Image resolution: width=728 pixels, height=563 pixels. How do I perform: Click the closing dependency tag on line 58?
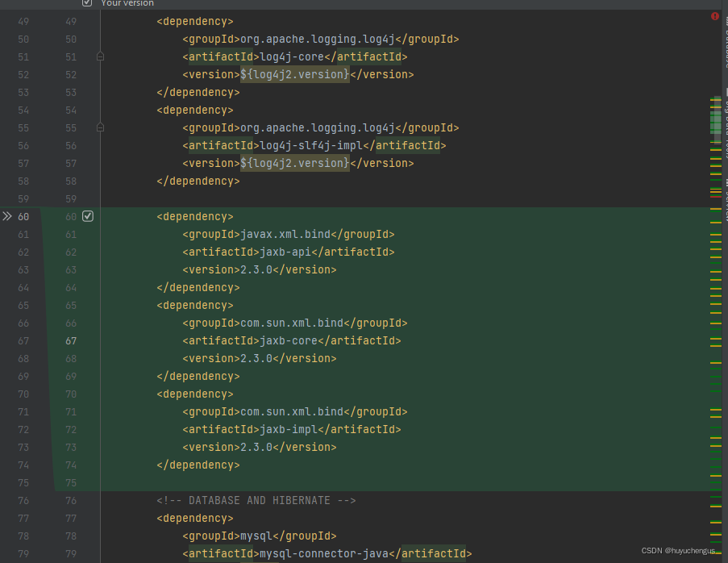point(198,181)
